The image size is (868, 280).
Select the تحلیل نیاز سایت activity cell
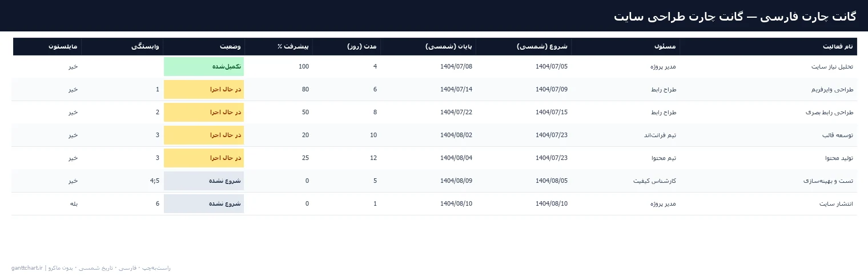coord(768,67)
